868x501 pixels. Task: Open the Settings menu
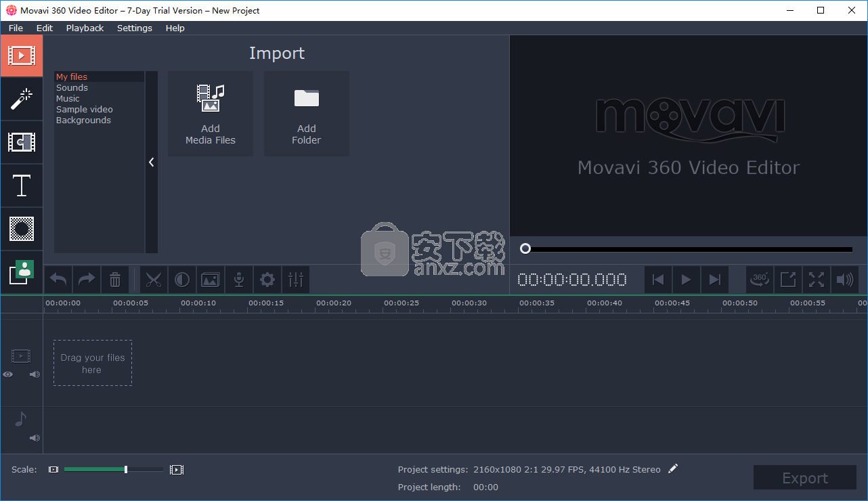(135, 28)
